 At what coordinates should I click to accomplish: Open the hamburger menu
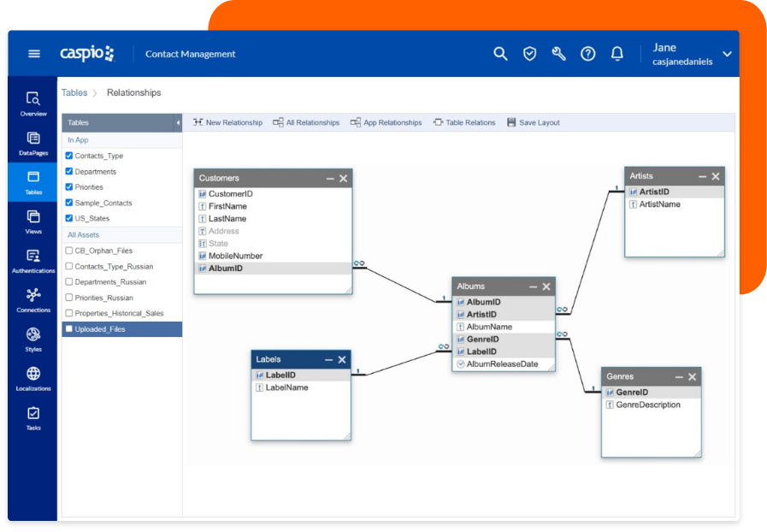[33, 53]
